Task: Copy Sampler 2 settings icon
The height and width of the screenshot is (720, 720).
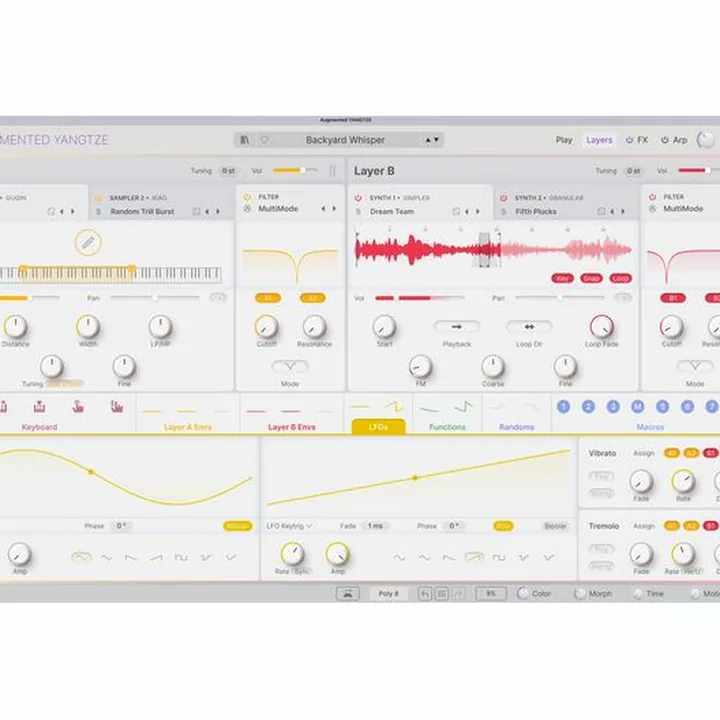Action: [x=196, y=212]
